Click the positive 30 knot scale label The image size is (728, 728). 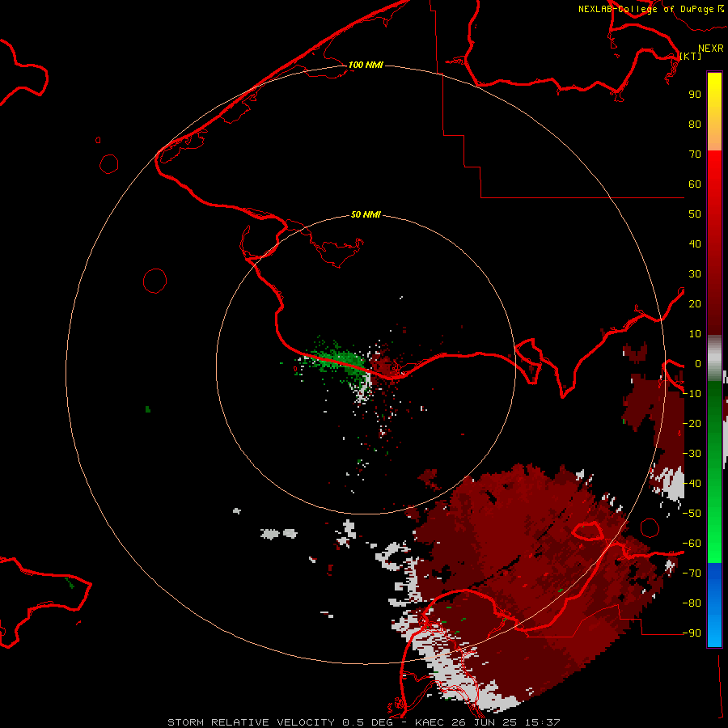point(695,274)
